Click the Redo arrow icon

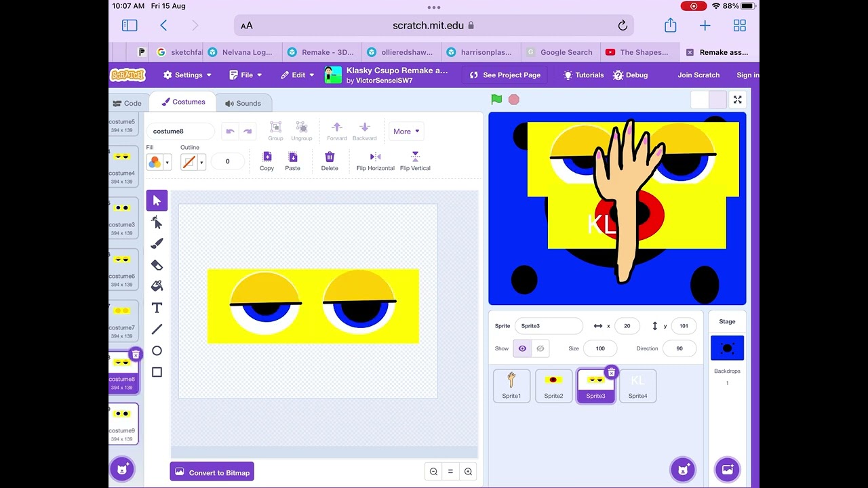[x=248, y=131]
